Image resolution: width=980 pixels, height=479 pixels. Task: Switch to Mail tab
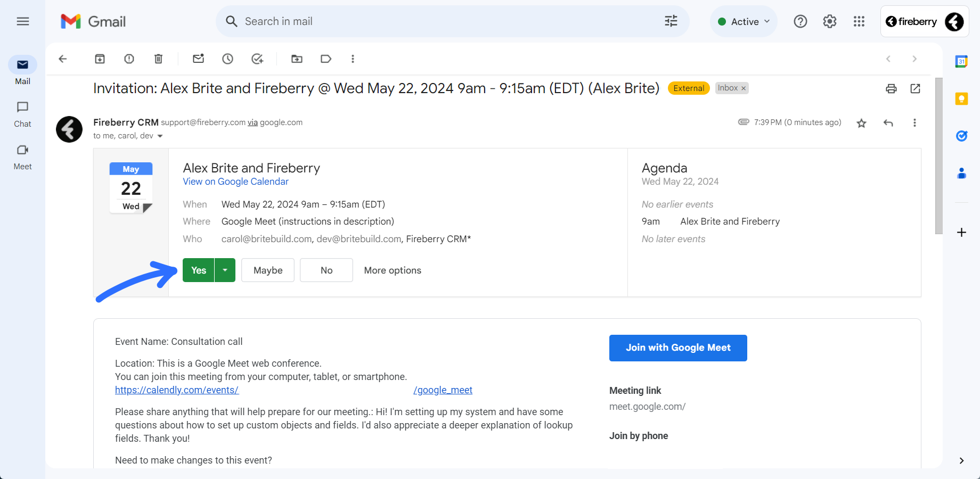coord(22,70)
